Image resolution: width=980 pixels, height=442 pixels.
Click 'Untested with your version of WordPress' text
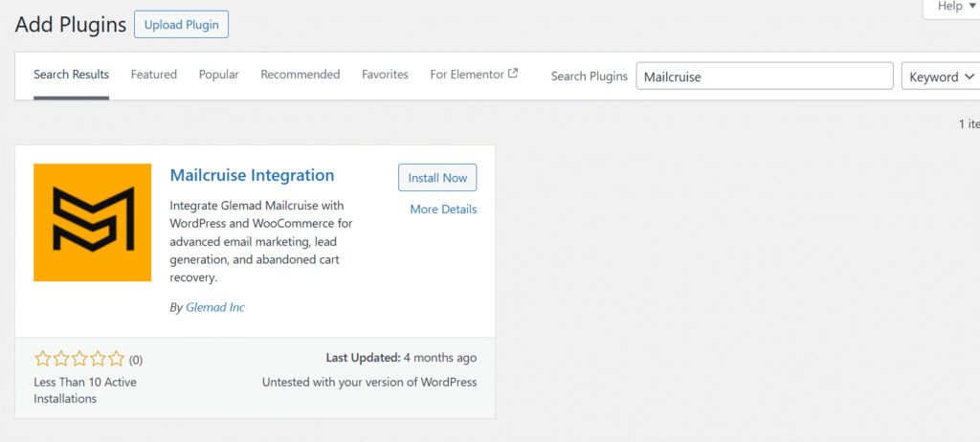click(369, 382)
